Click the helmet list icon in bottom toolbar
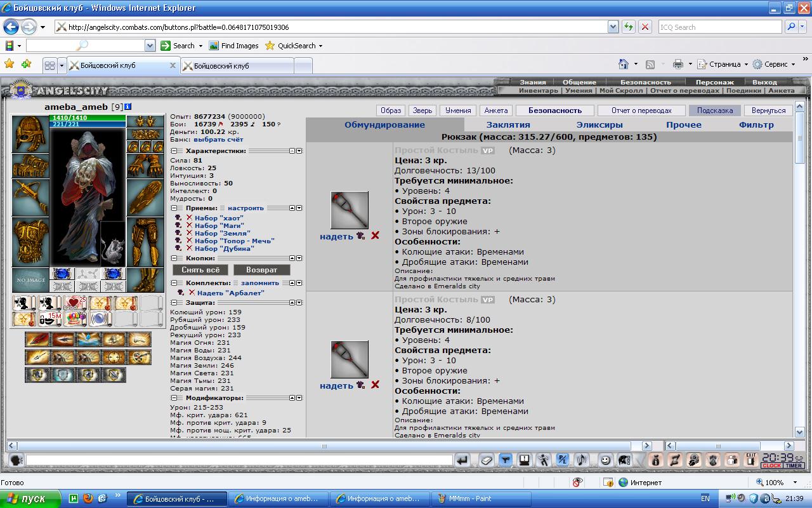The height and width of the screenshot is (508, 812). [624, 460]
